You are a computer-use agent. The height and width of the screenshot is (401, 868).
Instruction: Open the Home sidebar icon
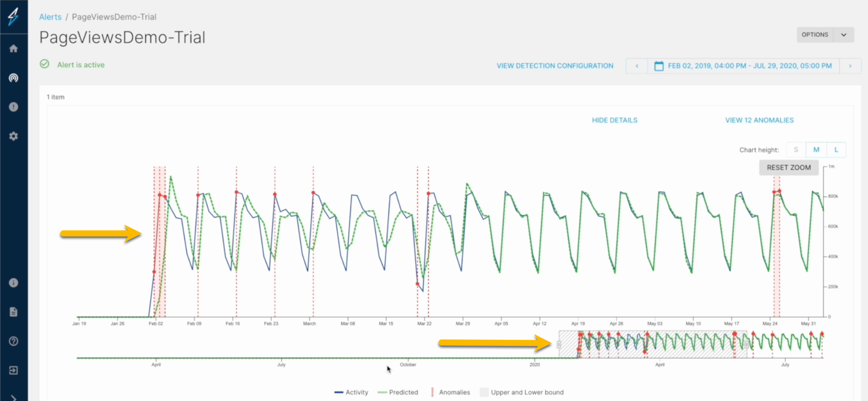13,48
